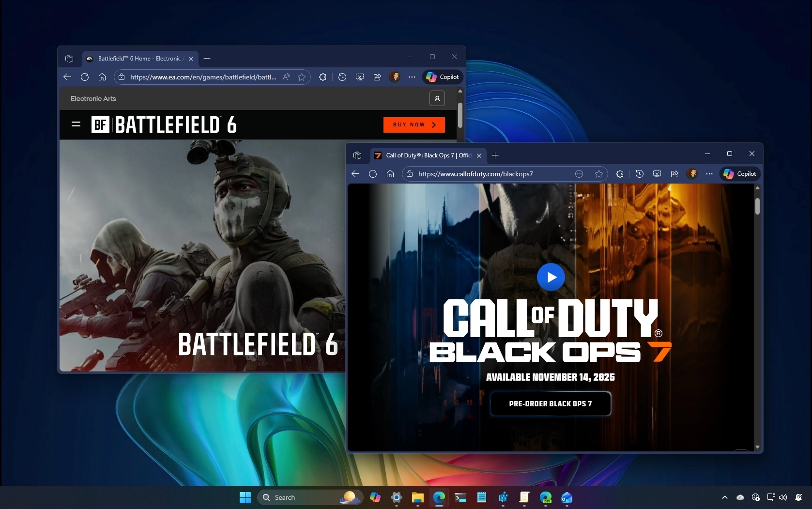Open Edge Dev from the taskbar

click(x=546, y=497)
